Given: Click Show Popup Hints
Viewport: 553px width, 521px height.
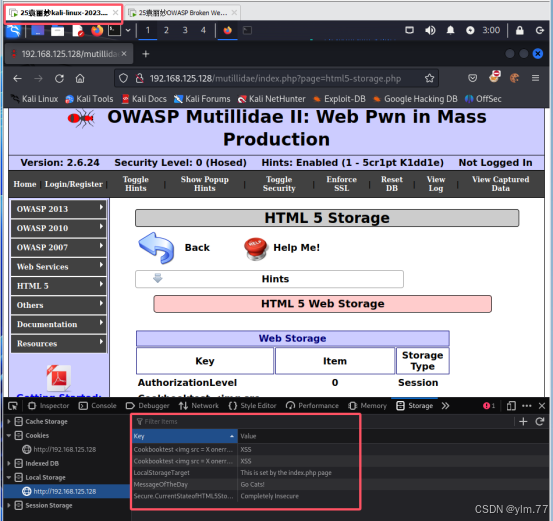Looking at the screenshot, I should point(205,184).
